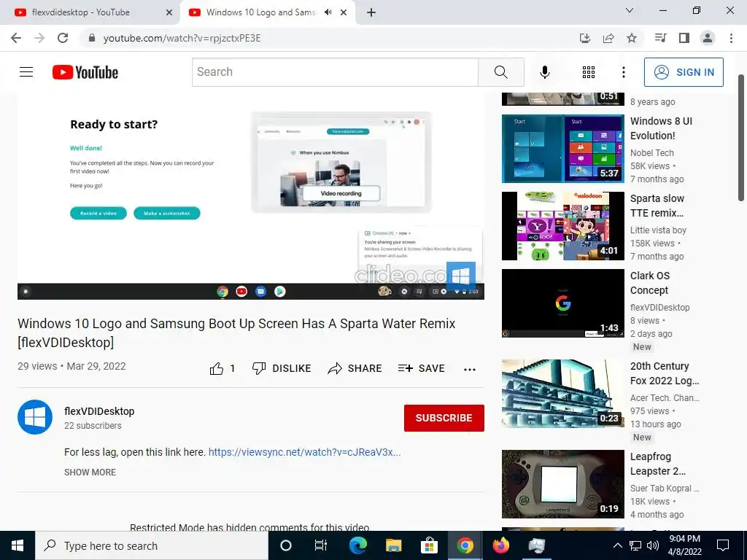Launch Microsoft Edge from taskbar
The image size is (747, 560).
pos(357,545)
